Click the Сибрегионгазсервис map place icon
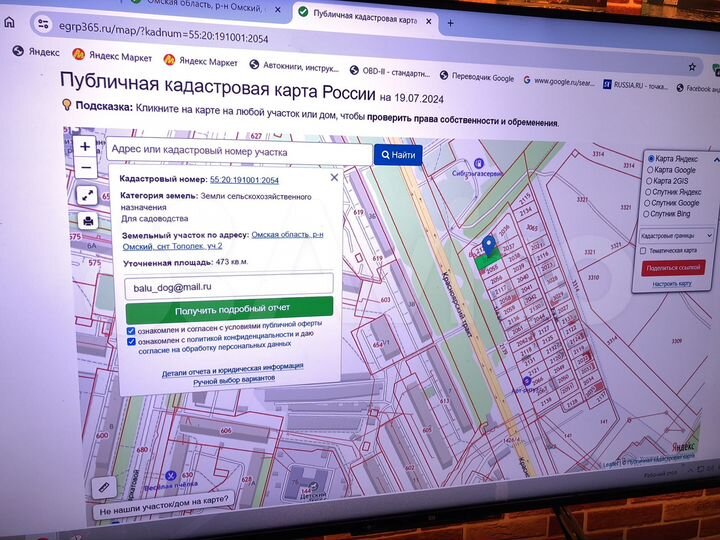Viewport: 720px width, 540px height. click(478, 163)
